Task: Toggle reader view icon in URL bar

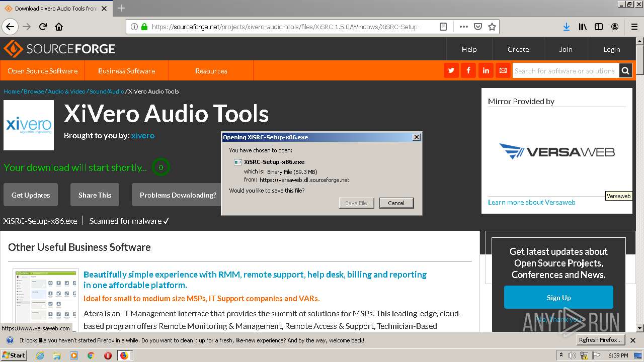Action: click(x=443, y=27)
